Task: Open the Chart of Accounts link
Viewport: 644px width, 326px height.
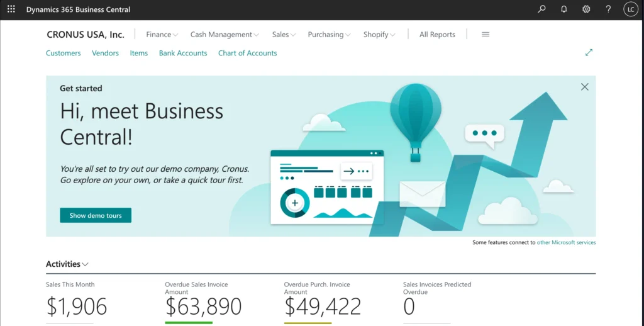Action: tap(247, 53)
